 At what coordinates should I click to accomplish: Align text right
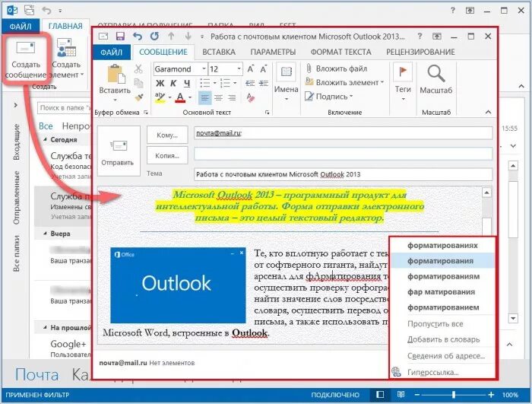[x=232, y=98]
